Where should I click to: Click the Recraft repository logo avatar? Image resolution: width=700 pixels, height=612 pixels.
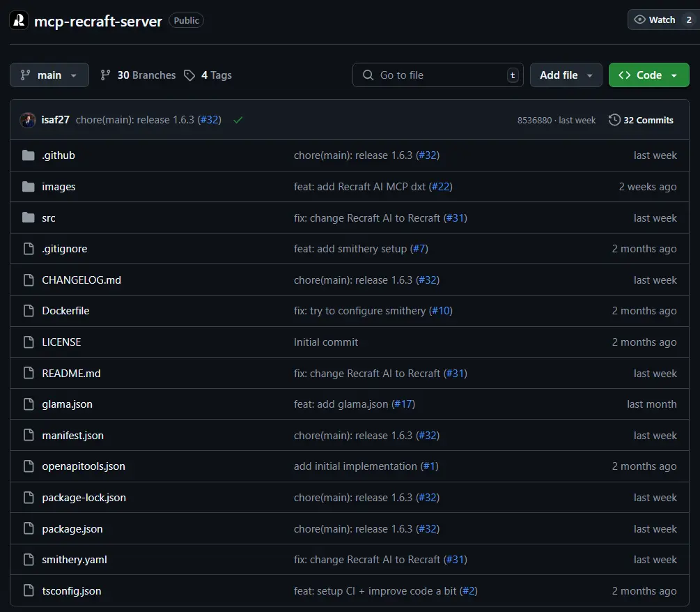[x=19, y=20]
